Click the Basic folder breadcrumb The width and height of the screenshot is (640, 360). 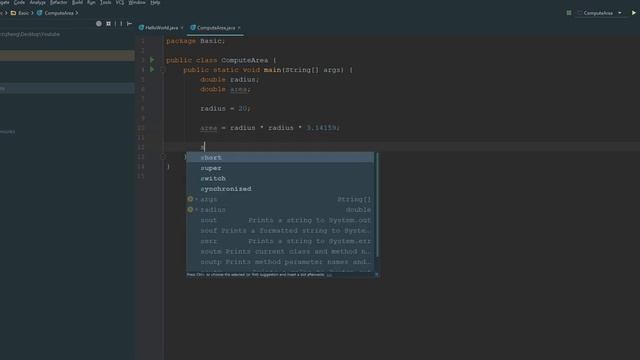(20, 13)
